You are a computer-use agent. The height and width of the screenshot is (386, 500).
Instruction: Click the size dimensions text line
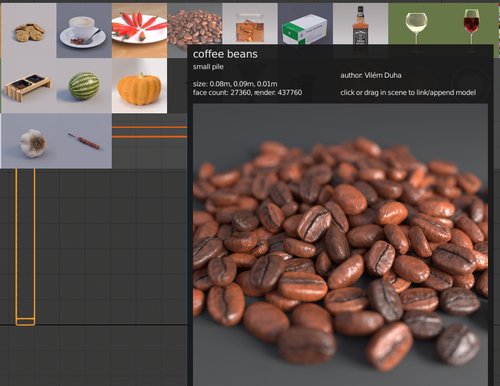[235, 84]
